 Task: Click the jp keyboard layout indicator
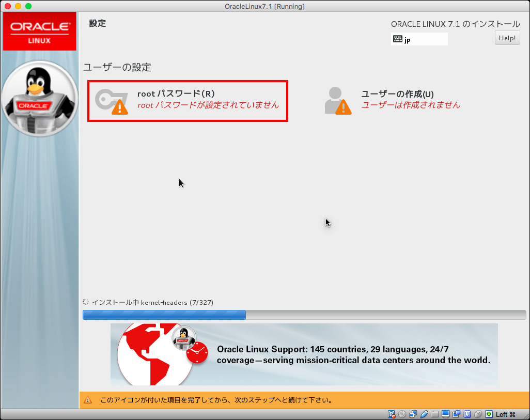click(x=419, y=39)
